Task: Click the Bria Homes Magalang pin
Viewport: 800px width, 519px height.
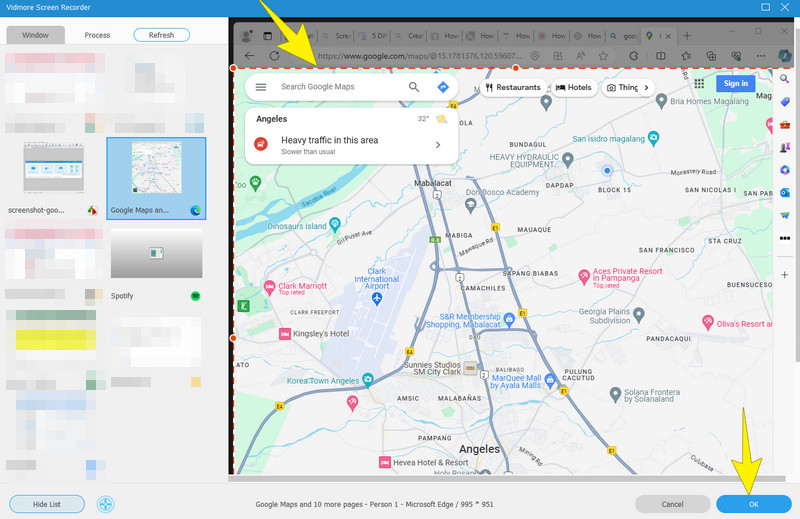Action: (661, 101)
